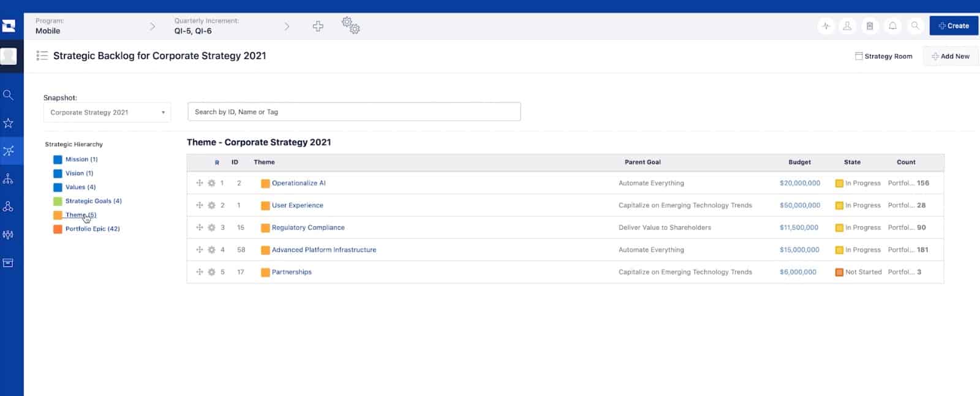Open the clipboard icon in header
Screen dimensions: 980x396
pos(870,26)
